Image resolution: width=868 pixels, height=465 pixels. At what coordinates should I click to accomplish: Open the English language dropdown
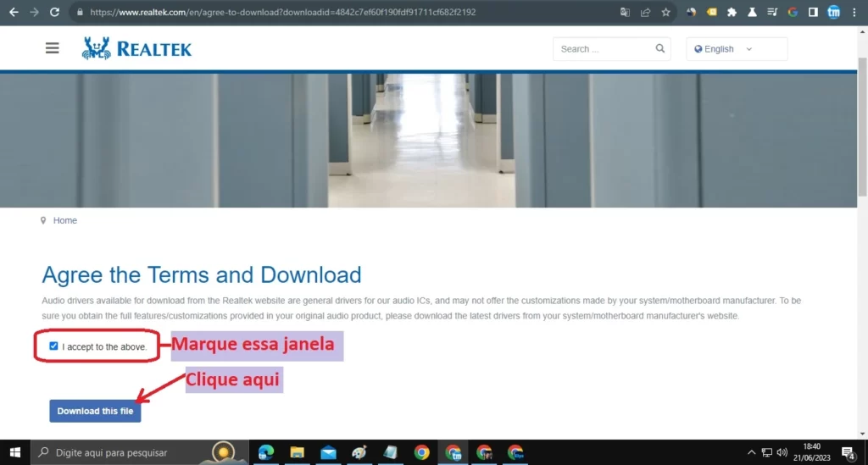[737, 48]
